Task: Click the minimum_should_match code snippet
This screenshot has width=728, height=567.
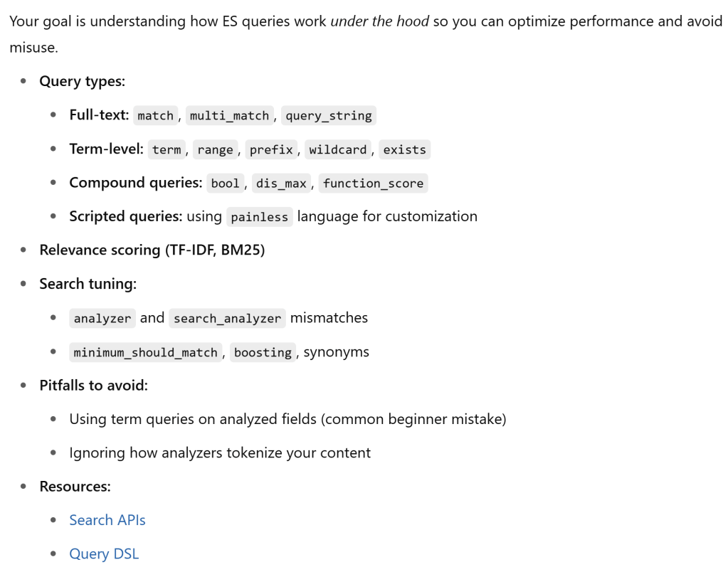Action: pyautogui.click(x=145, y=352)
